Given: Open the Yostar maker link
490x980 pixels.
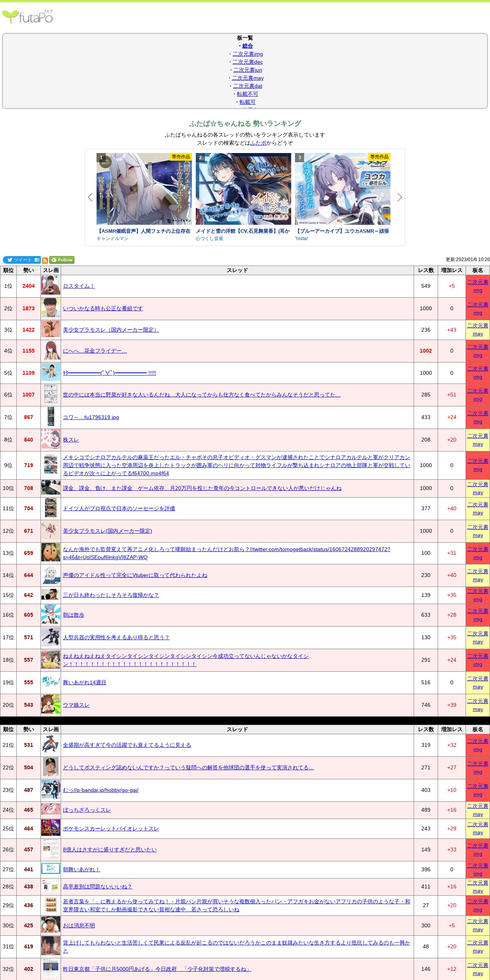Looking at the screenshot, I should pos(301,239).
